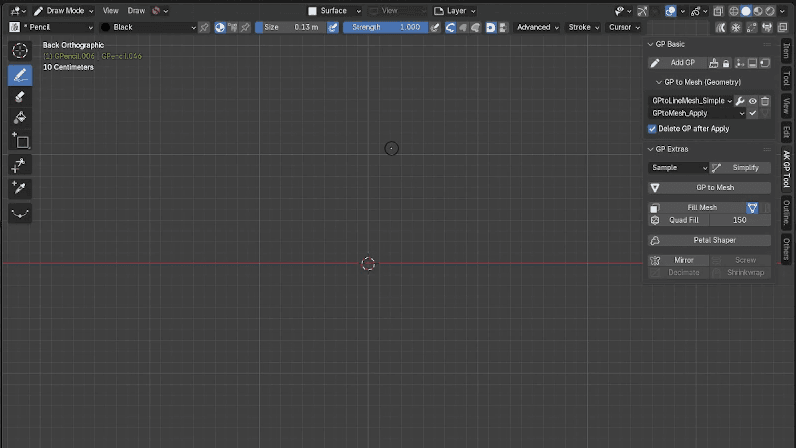Screen dimensions: 796x448
Task: Toggle Delete GP after Apply checkbox
Action: pos(652,129)
